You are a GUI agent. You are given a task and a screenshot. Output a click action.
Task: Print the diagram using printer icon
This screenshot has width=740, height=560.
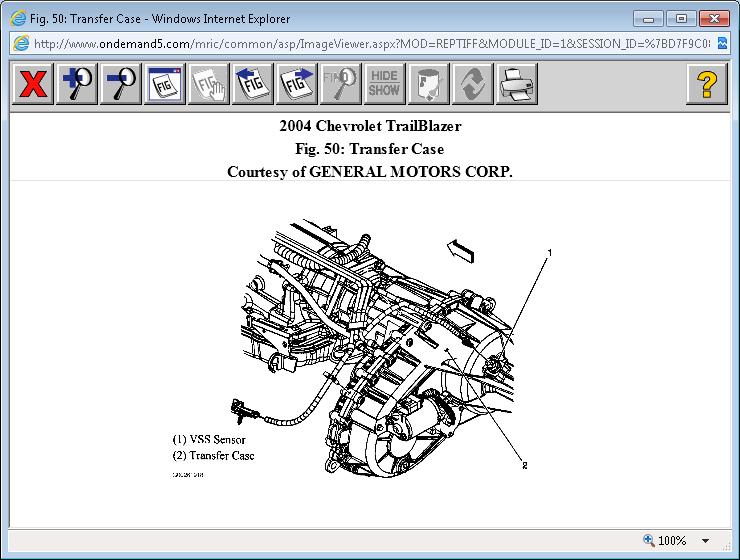[517, 84]
